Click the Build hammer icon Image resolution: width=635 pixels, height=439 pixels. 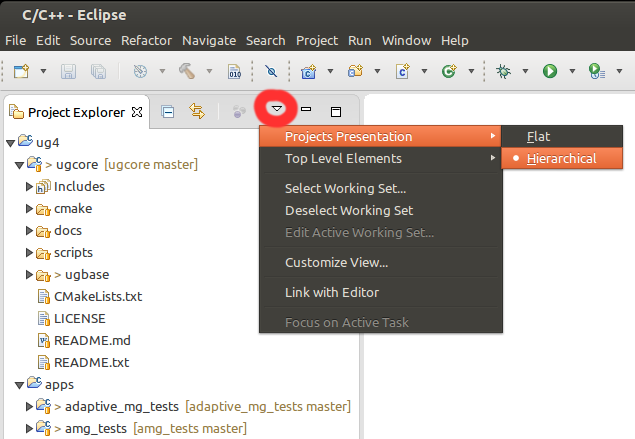187,71
